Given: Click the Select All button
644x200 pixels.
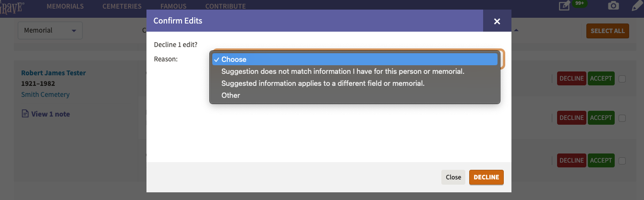Looking at the screenshot, I should click(x=608, y=31).
